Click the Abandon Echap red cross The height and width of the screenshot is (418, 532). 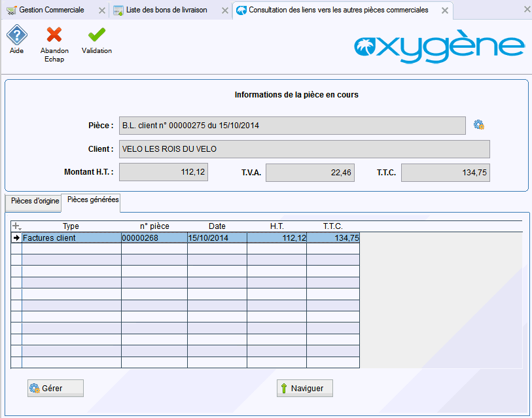pyautogui.click(x=54, y=35)
